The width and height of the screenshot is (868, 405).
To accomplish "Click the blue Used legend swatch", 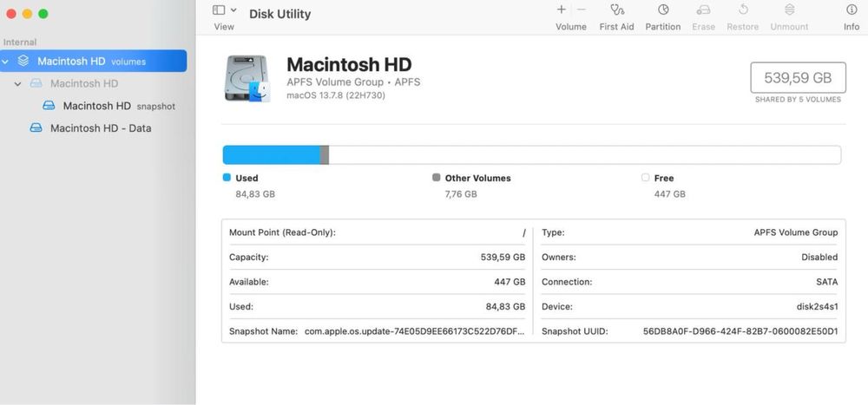I will click(x=227, y=178).
